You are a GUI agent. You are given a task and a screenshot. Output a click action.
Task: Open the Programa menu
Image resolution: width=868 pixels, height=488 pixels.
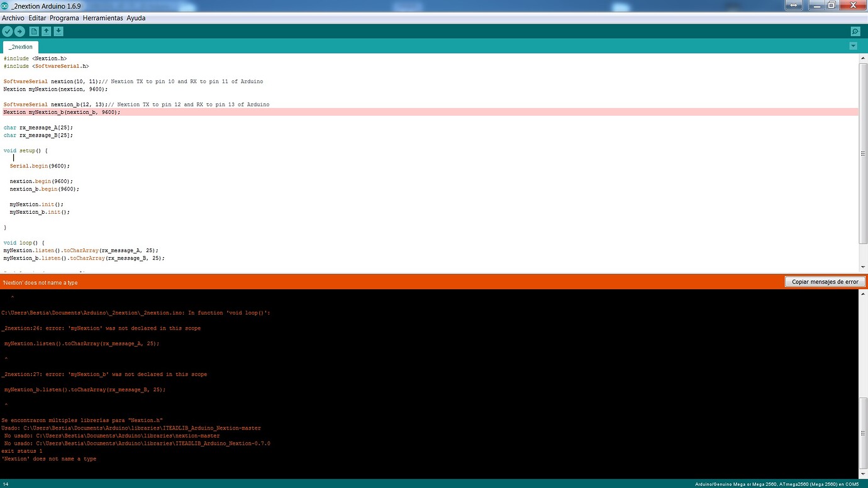(64, 18)
